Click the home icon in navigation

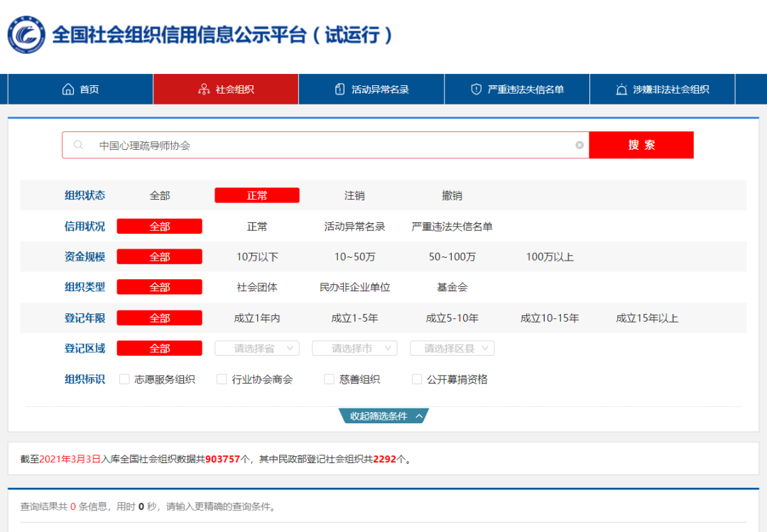tap(68, 89)
